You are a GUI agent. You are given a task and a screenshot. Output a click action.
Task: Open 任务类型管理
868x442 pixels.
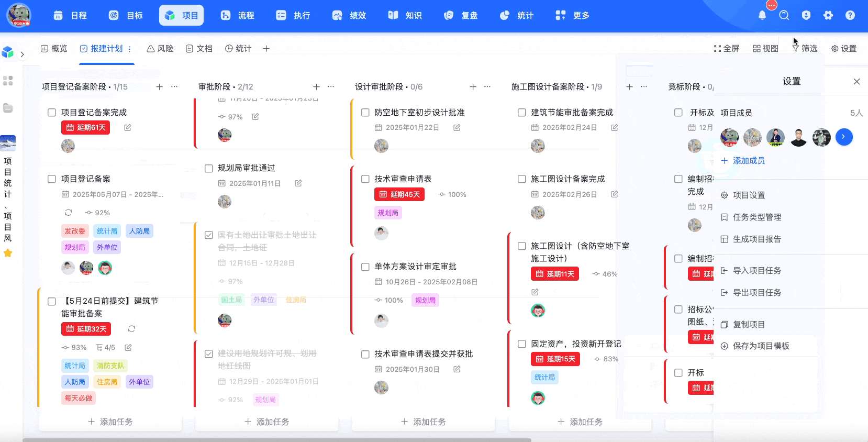tap(751, 217)
